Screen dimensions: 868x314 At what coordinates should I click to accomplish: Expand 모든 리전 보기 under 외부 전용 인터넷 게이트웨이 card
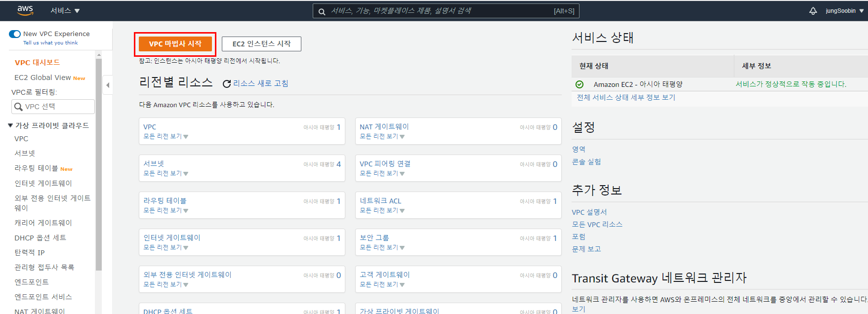click(x=166, y=284)
